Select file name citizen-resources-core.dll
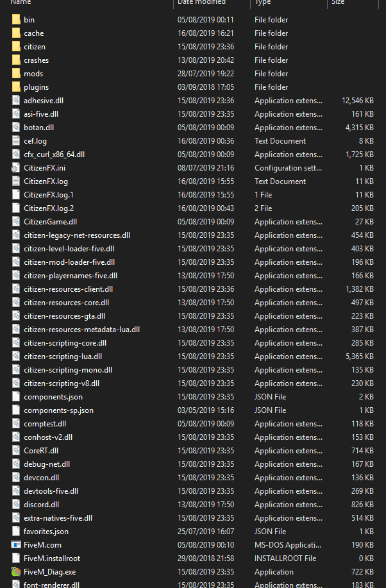Image resolution: width=386 pixels, height=588 pixels. click(x=67, y=303)
